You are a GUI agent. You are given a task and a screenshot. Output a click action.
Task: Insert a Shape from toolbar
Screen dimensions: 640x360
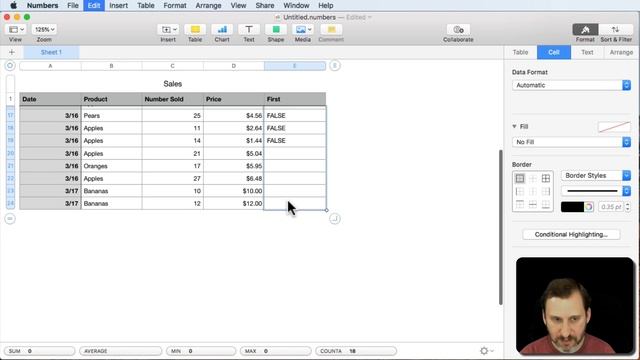[x=276, y=29]
